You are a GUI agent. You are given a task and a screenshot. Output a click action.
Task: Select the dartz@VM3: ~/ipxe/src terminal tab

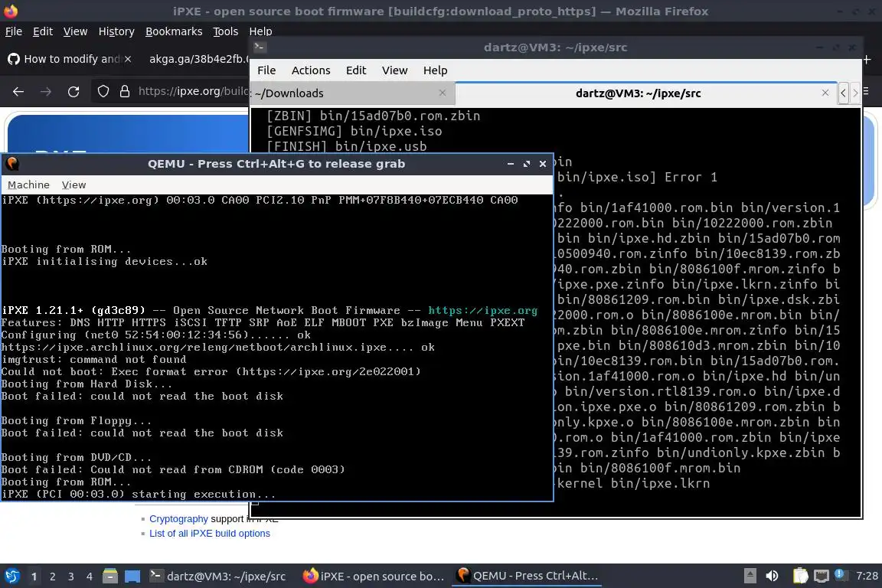click(645, 93)
